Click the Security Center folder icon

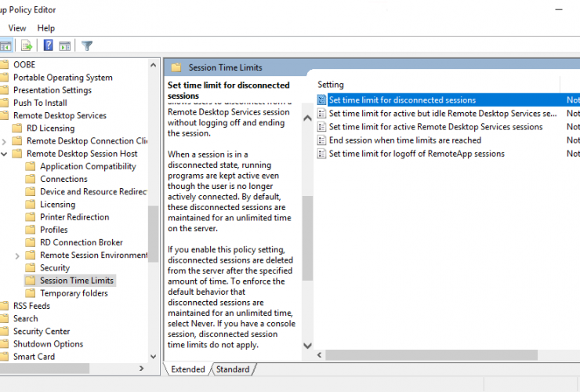pyautogui.click(x=5, y=331)
